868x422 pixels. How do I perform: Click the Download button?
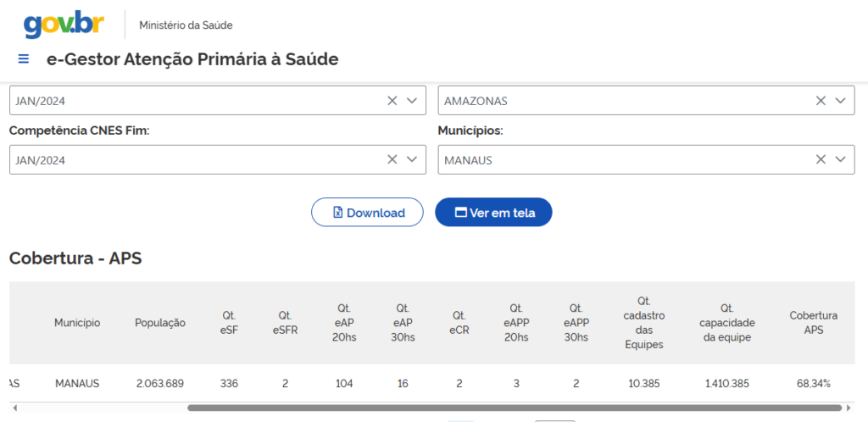click(x=367, y=213)
